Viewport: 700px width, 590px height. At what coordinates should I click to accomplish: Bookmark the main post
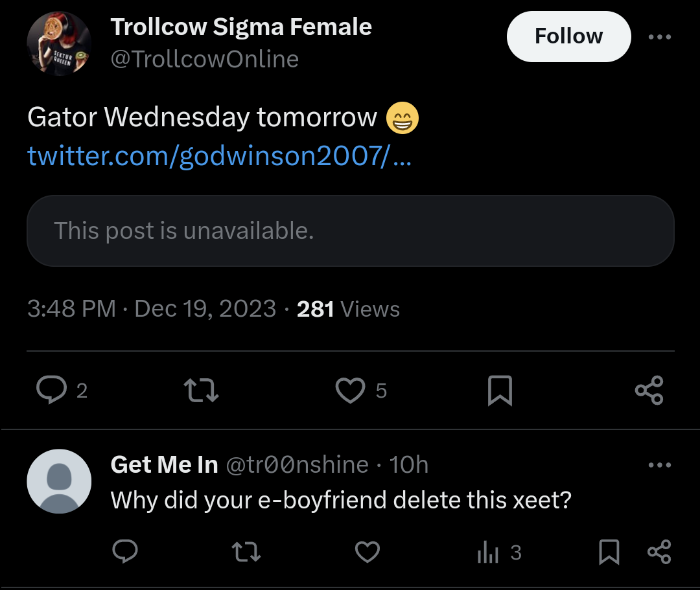500,391
